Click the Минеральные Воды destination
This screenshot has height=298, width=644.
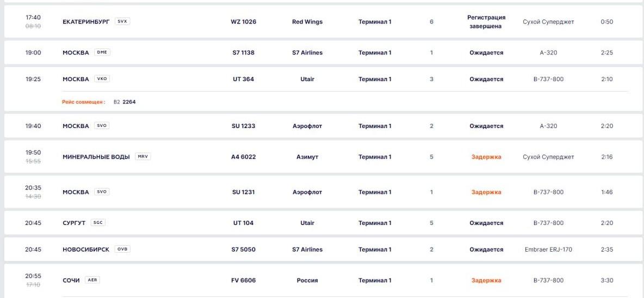pyautogui.click(x=96, y=157)
